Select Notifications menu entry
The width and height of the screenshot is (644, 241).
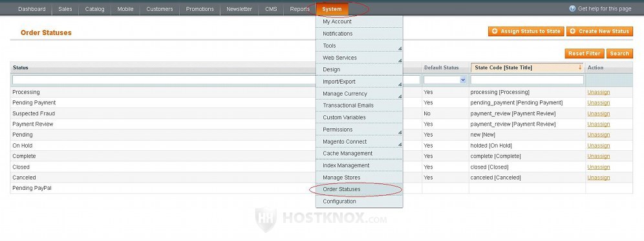coord(360,34)
